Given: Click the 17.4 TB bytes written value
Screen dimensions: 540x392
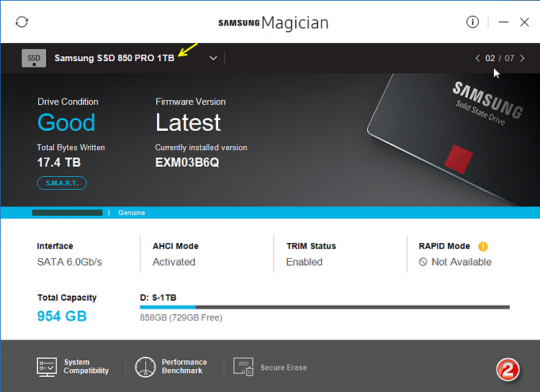Looking at the screenshot, I should point(59,163).
